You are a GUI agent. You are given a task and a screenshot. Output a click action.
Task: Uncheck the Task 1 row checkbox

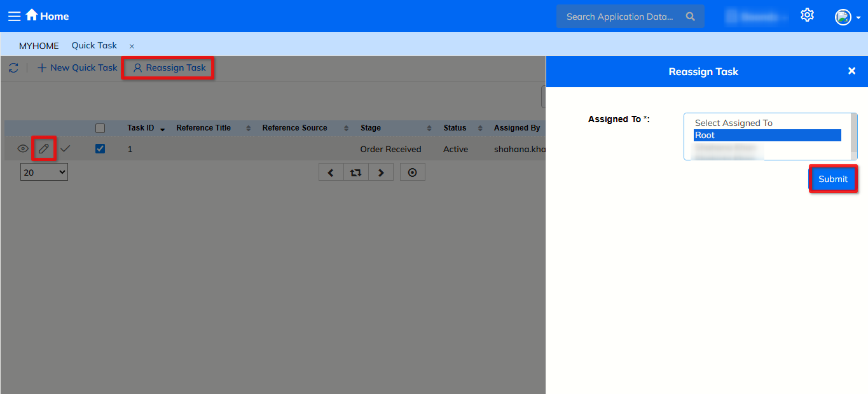point(100,149)
